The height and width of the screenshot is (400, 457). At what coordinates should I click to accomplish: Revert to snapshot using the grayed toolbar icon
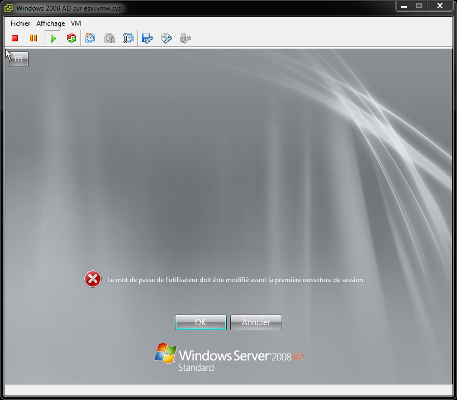click(109, 38)
